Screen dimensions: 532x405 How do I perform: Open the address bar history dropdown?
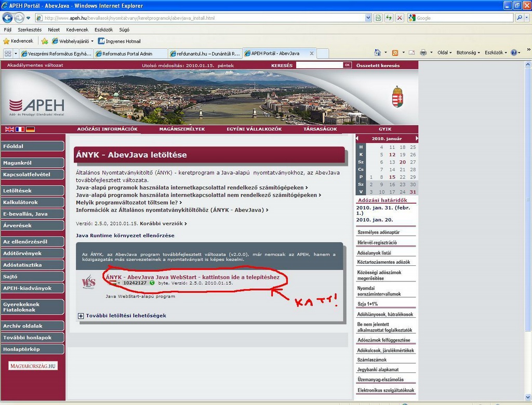click(368, 18)
